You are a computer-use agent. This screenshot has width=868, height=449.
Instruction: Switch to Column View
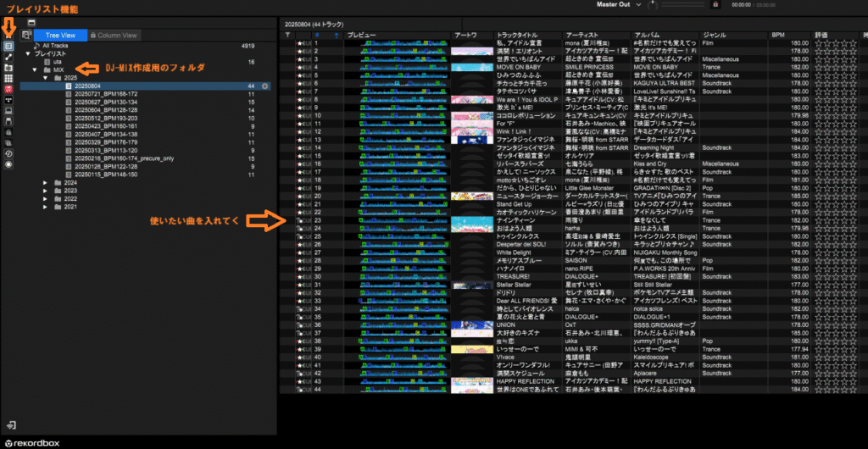coord(114,36)
